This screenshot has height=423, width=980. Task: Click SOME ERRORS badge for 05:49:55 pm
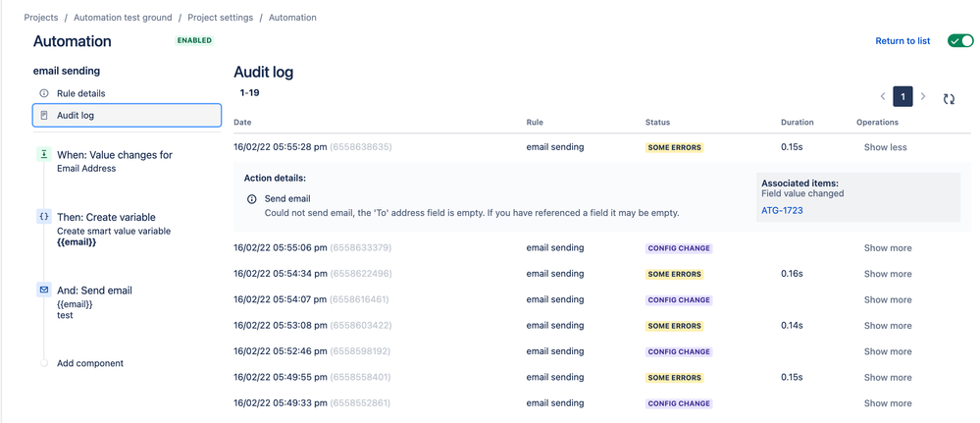pos(674,378)
